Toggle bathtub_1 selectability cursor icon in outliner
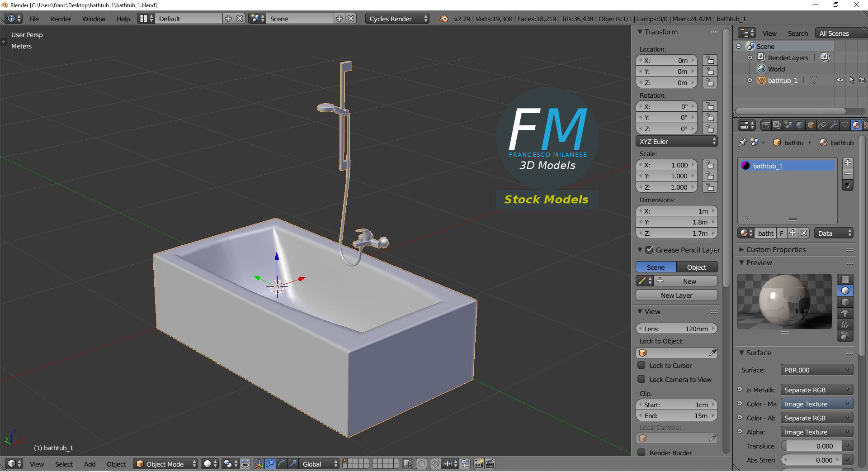Image resolution: width=868 pixels, height=472 pixels. click(852, 80)
